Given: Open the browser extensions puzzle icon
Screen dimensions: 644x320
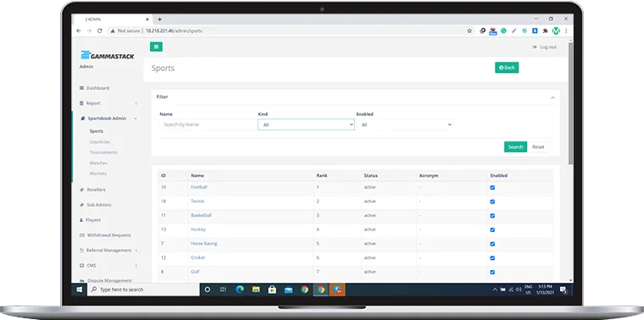Looking at the screenshot, I should click(x=546, y=30).
